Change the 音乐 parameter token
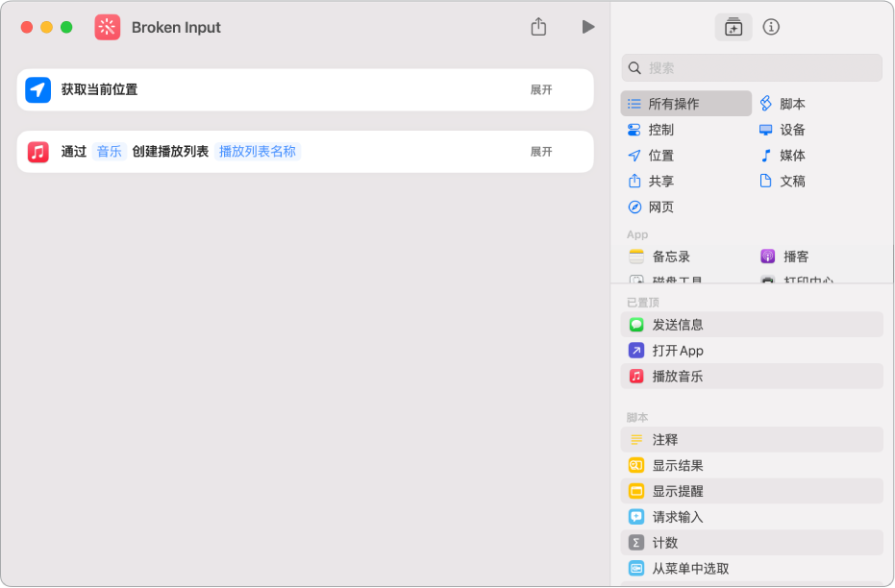 pyautogui.click(x=109, y=152)
